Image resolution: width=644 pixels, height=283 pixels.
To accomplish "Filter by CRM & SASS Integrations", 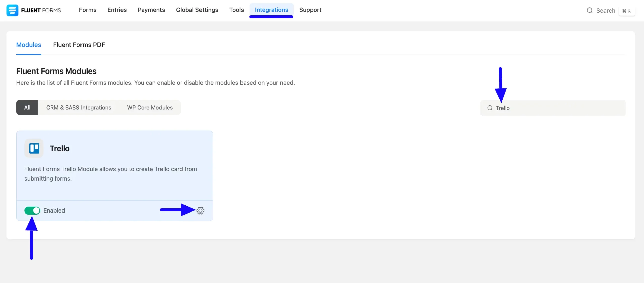I will tap(79, 108).
